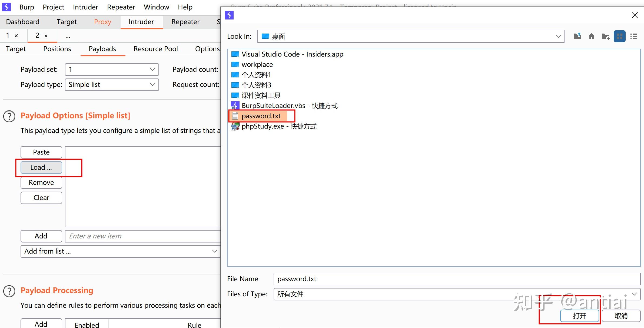Image resolution: width=644 pixels, height=328 pixels.
Task: Click 取消 to cancel dialog
Action: pyautogui.click(x=621, y=316)
